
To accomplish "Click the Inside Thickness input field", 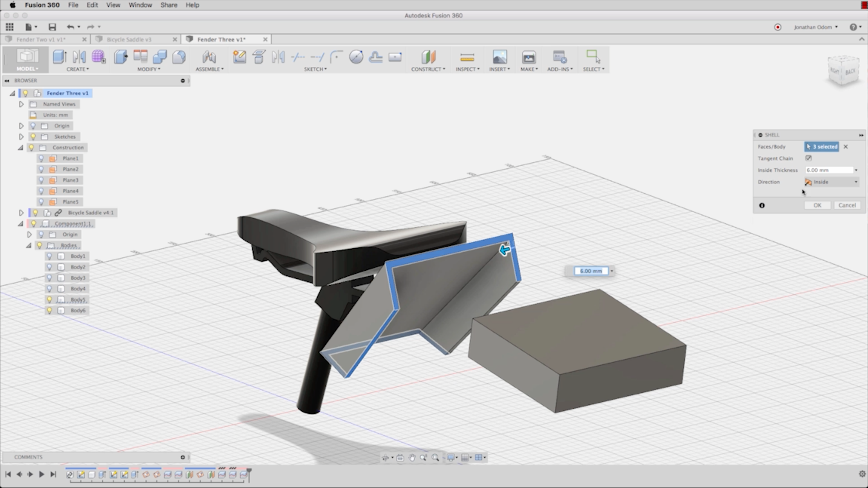I will [829, 170].
